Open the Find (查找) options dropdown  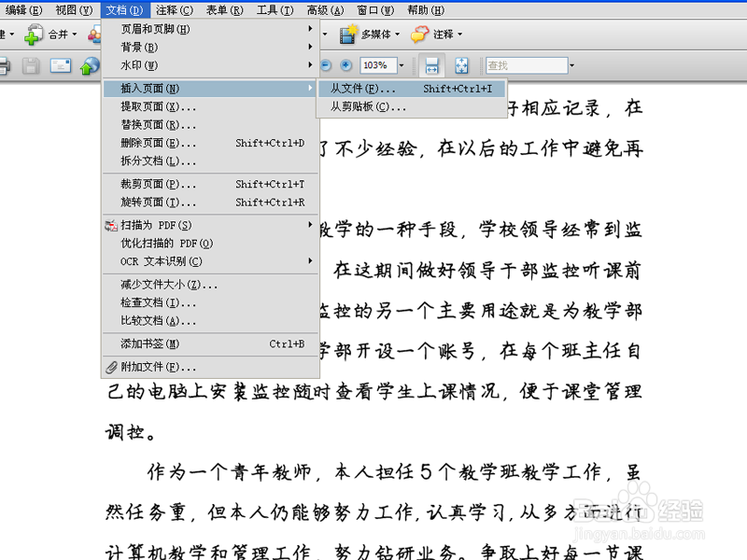571,64
